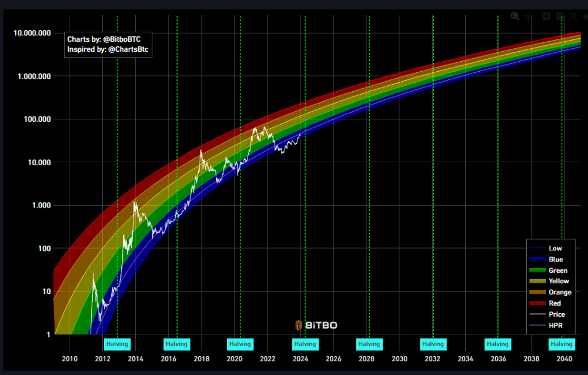Click the Red color swatch in legend
Image resolution: width=588 pixels, height=375 pixels.
(537, 303)
